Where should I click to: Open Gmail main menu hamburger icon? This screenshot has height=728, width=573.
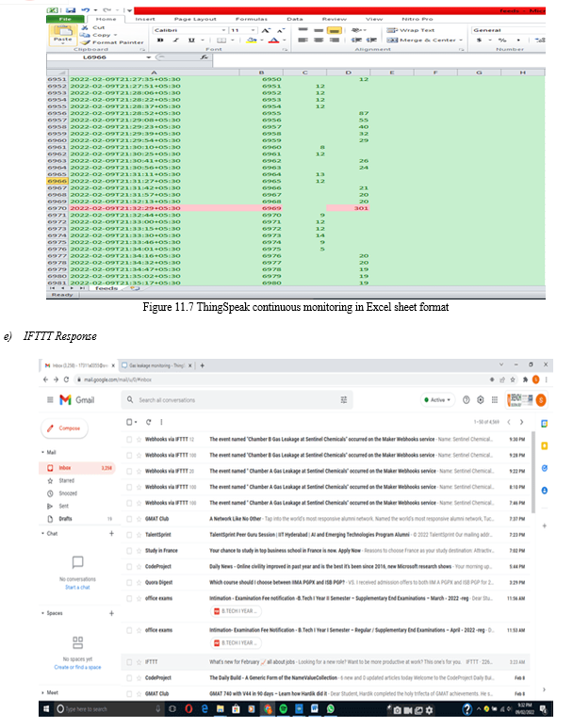pyautogui.click(x=50, y=399)
